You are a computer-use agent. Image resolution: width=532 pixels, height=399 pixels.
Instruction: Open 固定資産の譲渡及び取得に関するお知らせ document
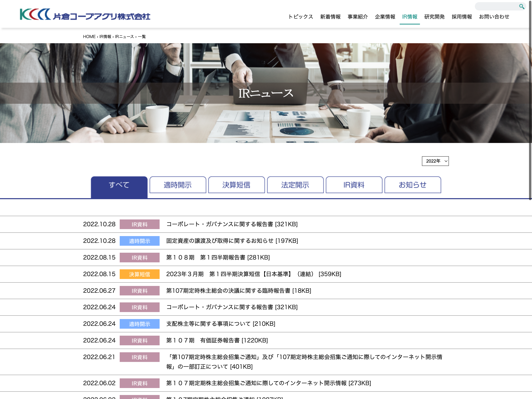[232, 241]
